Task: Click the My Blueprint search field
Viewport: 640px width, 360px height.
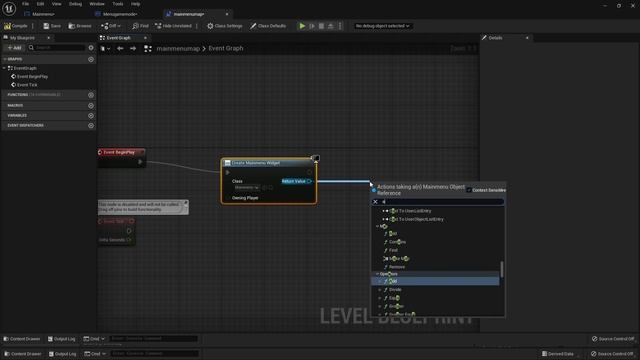Action: pyautogui.click(x=56, y=48)
